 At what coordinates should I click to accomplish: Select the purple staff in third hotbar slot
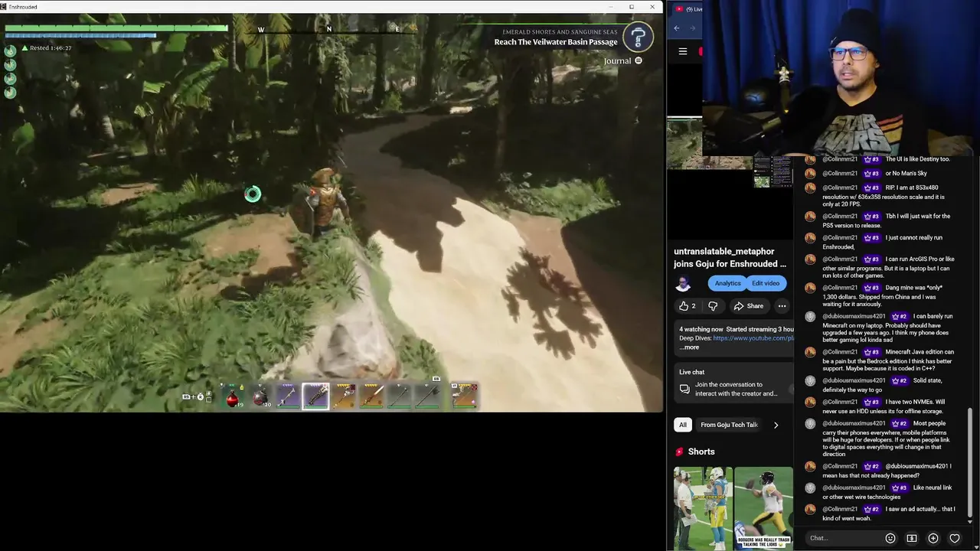[288, 396]
